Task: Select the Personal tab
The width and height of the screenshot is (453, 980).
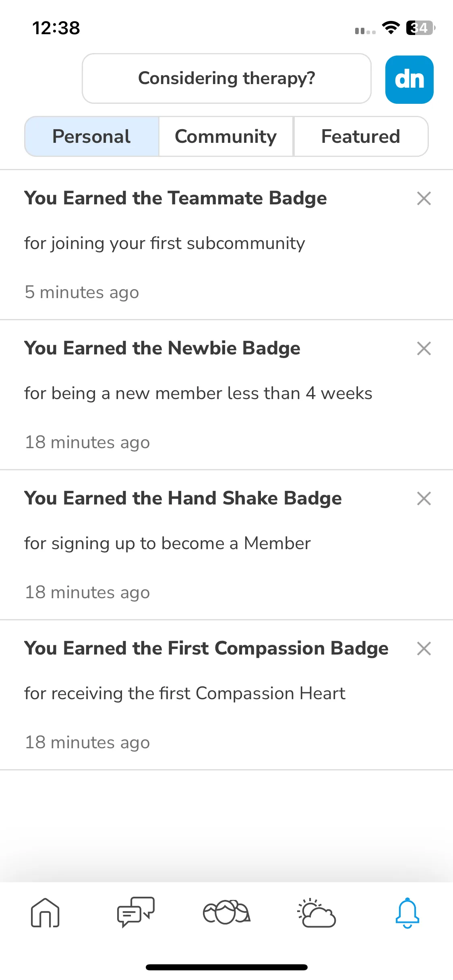Action: coord(92,136)
